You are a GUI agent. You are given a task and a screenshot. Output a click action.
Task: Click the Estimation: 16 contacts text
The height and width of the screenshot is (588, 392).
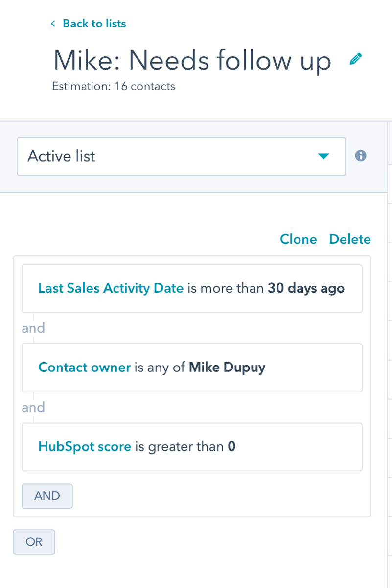(x=114, y=86)
